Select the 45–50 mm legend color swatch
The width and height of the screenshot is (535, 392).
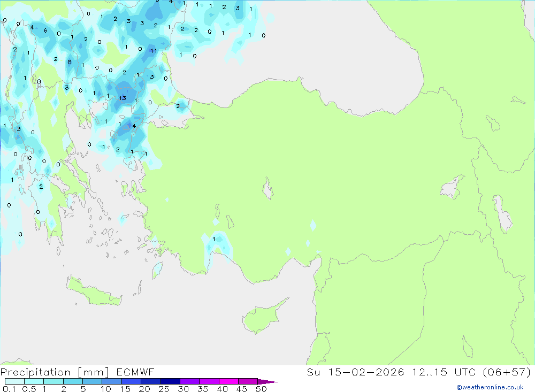[x=248, y=381]
